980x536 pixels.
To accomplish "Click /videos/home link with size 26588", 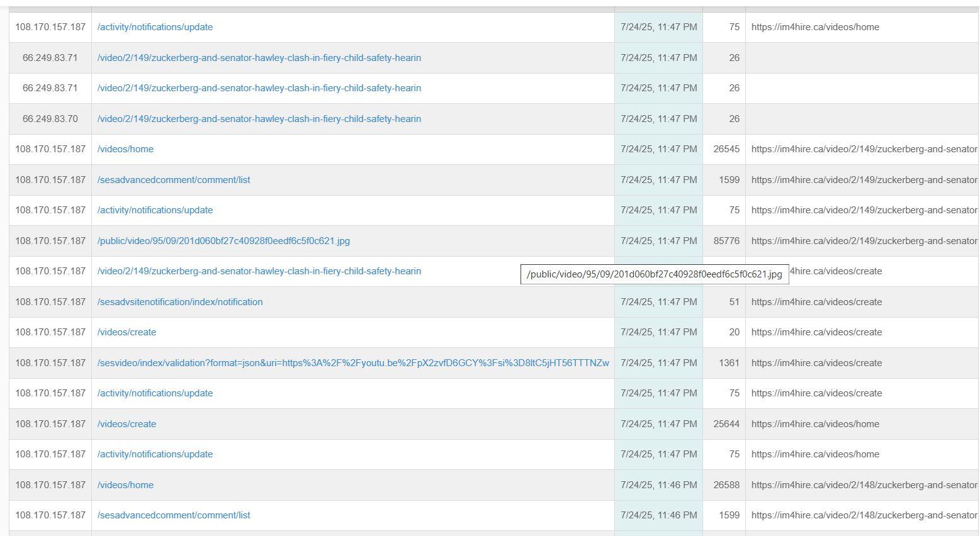I will (125, 485).
